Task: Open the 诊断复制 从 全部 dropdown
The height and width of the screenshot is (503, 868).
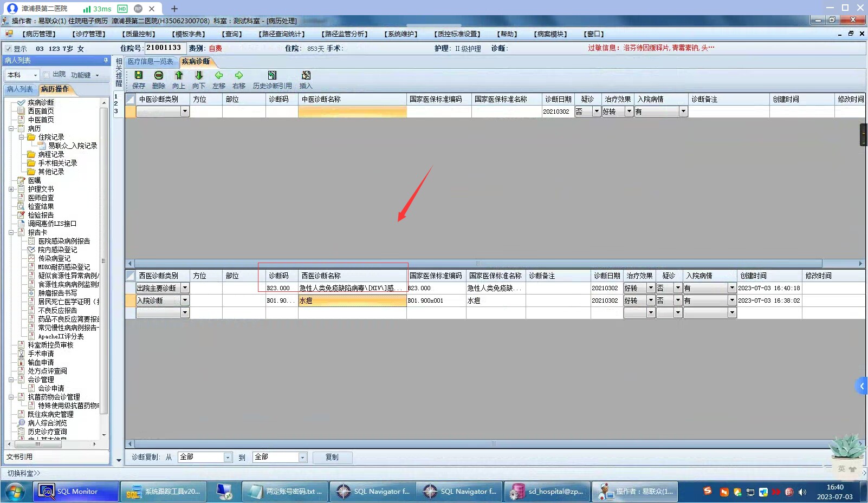Action: coord(228,458)
